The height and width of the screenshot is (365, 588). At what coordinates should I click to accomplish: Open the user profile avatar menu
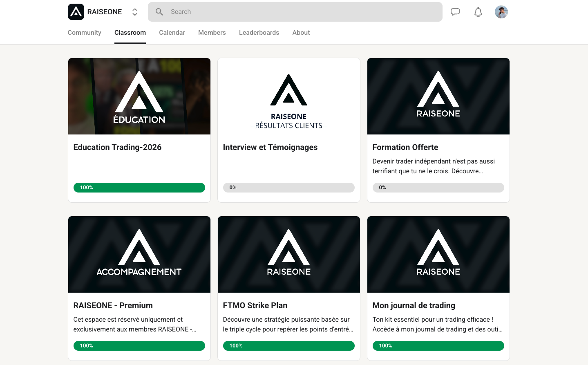(x=501, y=12)
